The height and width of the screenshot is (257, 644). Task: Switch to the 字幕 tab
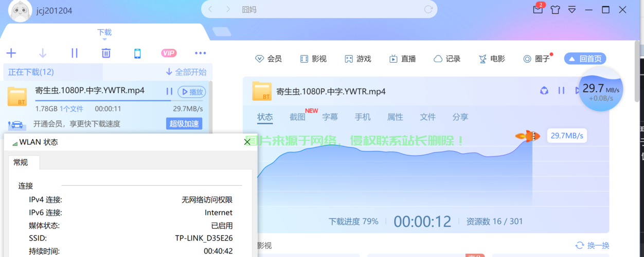point(330,117)
